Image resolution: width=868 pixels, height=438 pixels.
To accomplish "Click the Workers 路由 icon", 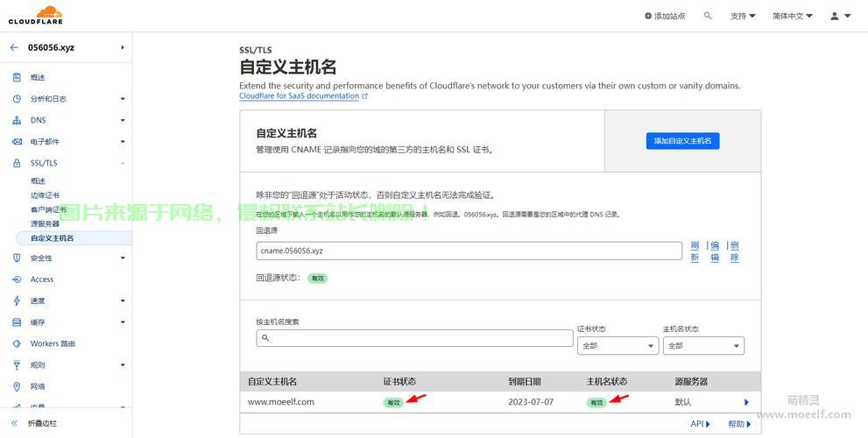I will 17,344.
